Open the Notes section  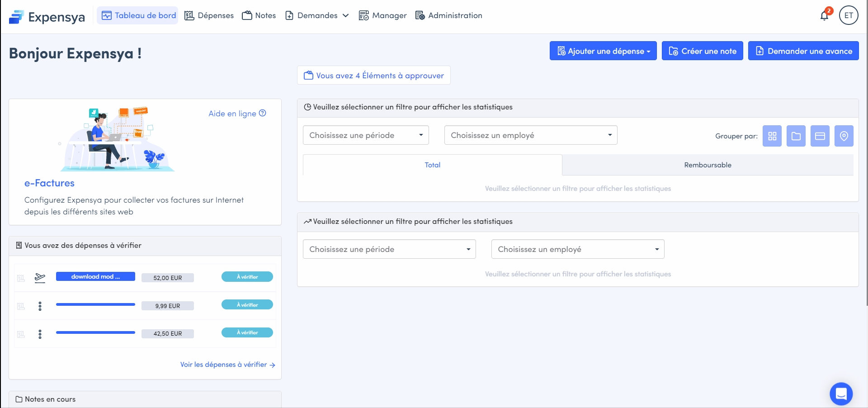259,15
